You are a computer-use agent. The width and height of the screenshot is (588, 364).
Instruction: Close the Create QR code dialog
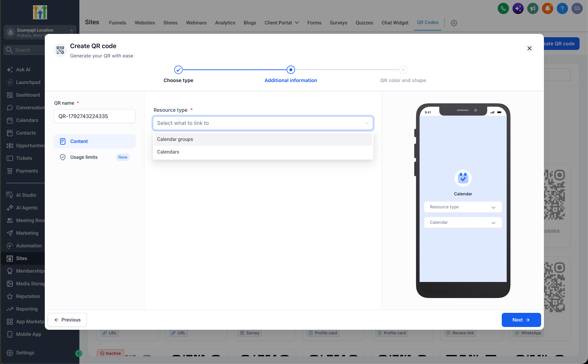click(529, 48)
